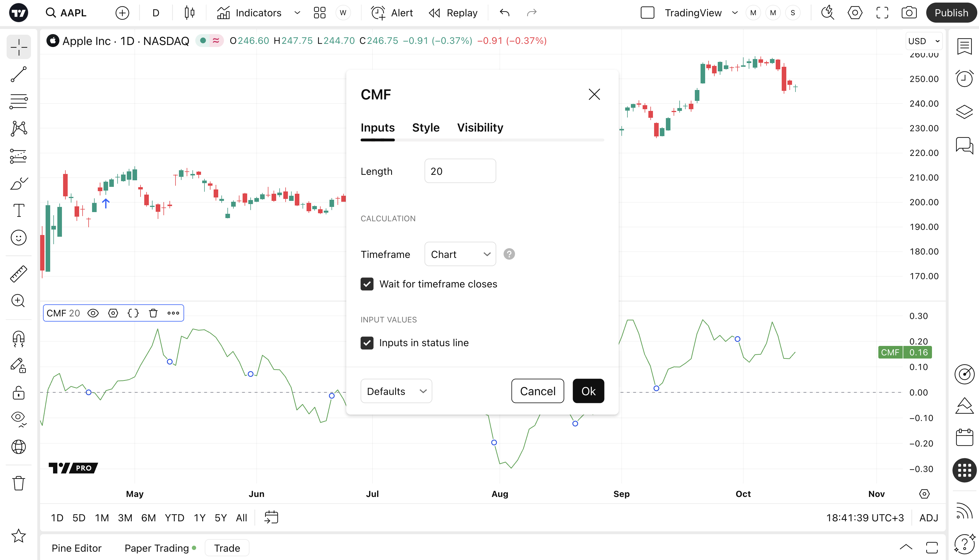Switch to the Style tab

[x=426, y=128]
